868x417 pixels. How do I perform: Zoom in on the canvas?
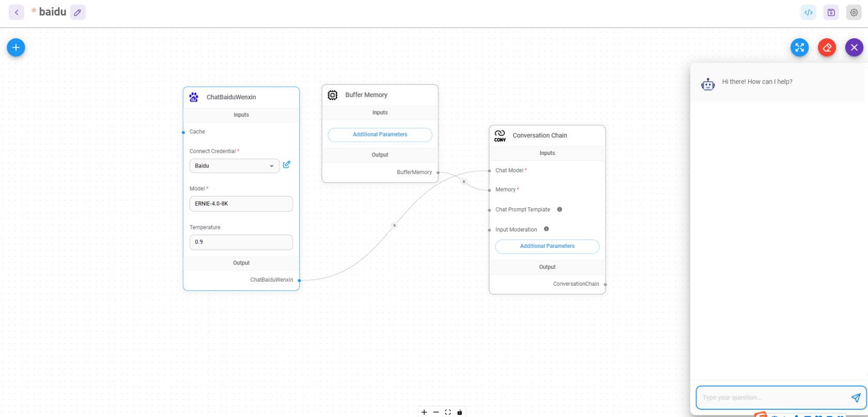(424, 412)
